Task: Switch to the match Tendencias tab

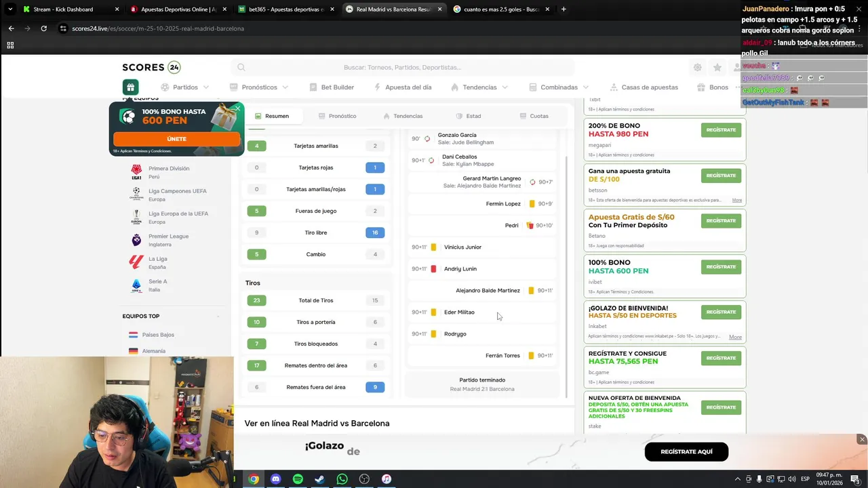Action: click(x=403, y=116)
